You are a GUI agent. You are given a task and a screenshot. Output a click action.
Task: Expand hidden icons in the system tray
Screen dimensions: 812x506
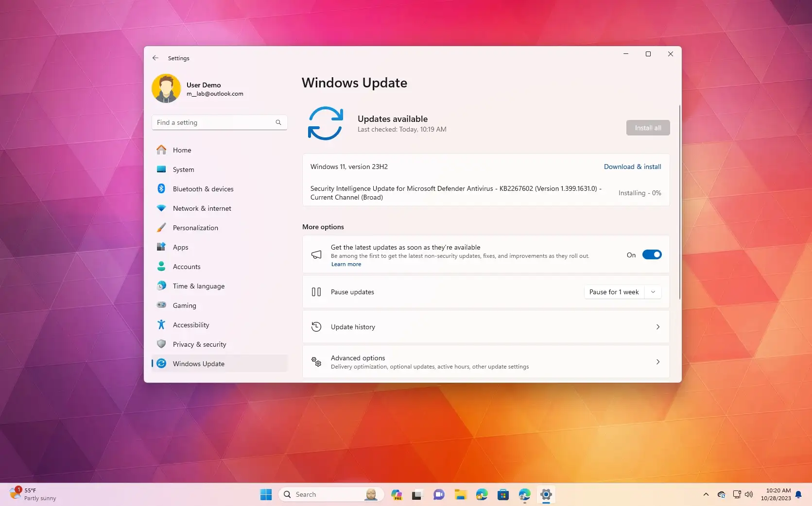[x=706, y=494]
